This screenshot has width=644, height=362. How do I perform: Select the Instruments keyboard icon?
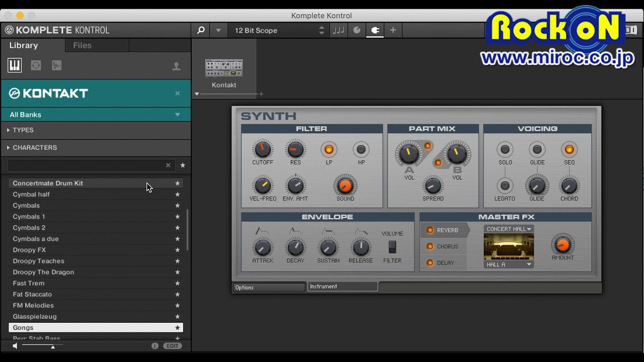tap(15, 65)
